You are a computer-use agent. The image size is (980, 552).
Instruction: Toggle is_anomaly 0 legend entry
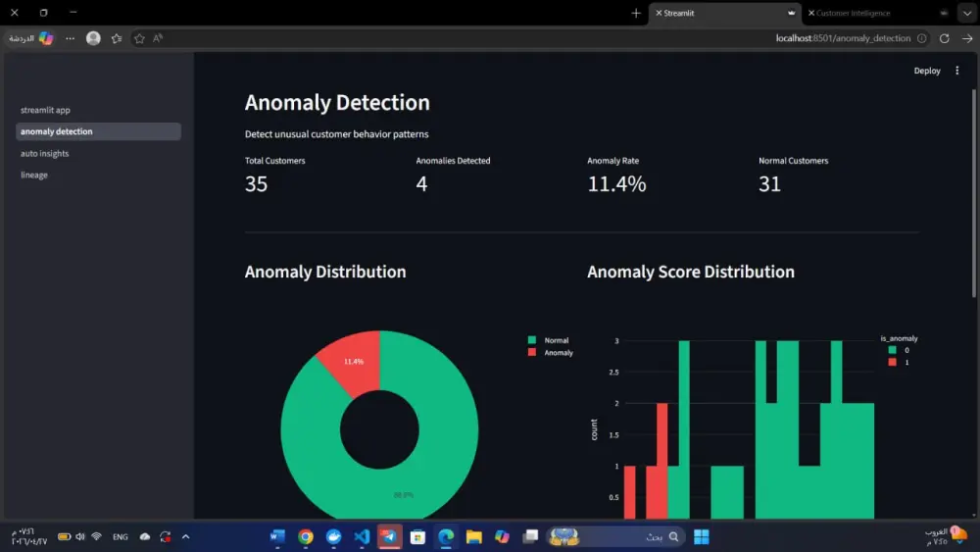899,350
